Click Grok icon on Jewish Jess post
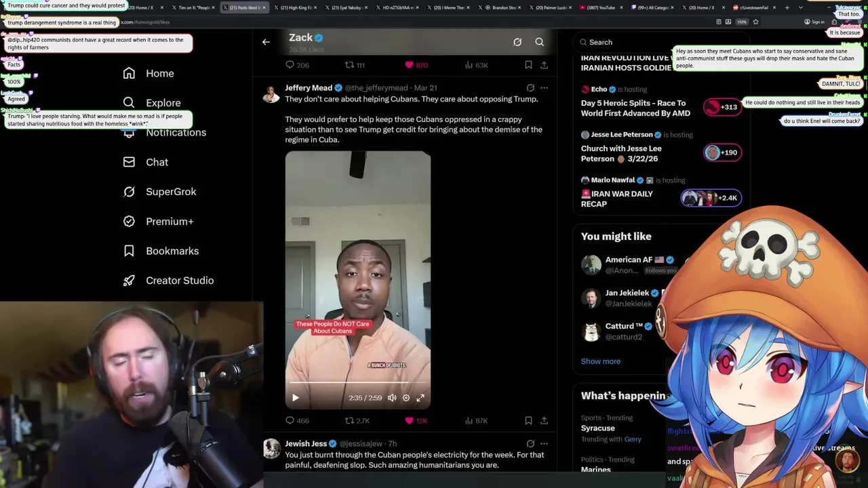 [530, 443]
